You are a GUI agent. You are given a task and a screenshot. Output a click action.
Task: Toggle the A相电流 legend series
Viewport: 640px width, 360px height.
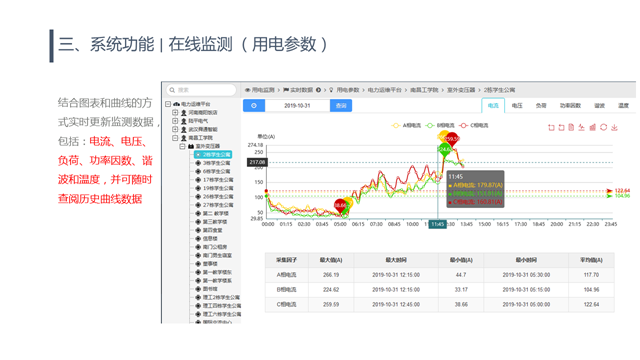(406, 125)
